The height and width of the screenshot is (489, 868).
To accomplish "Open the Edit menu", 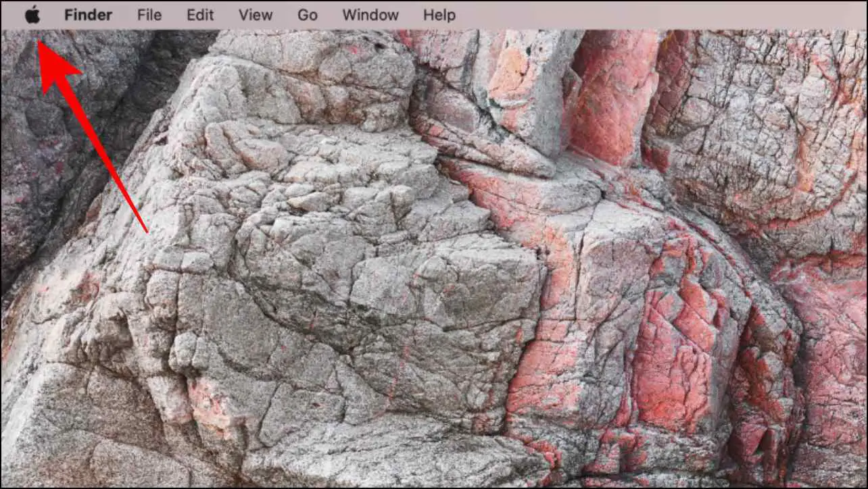I will pyautogui.click(x=200, y=15).
